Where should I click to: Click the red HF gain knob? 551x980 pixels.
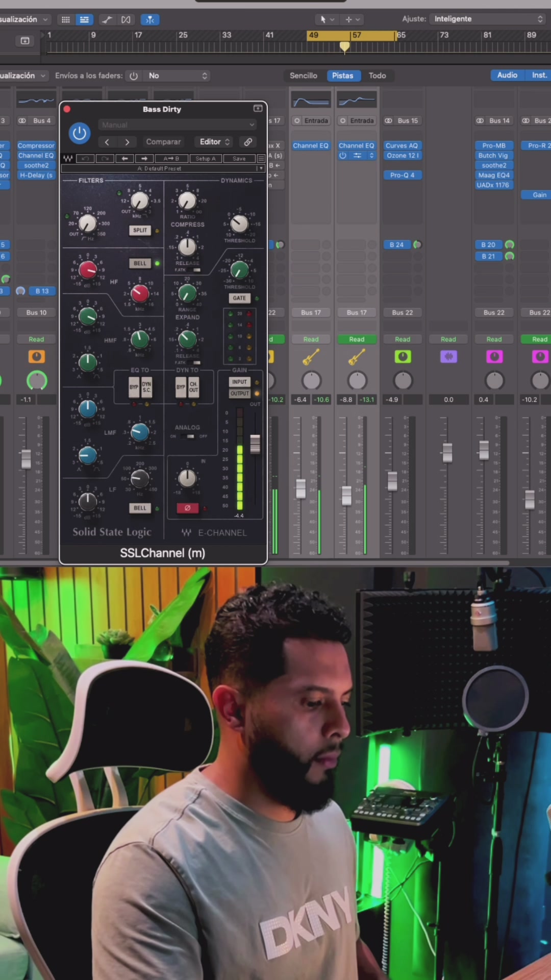point(88,269)
